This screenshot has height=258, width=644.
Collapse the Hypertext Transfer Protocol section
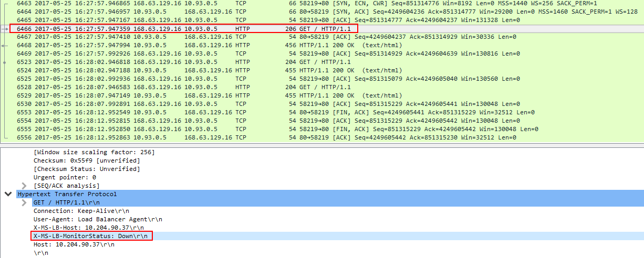(x=7, y=194)
